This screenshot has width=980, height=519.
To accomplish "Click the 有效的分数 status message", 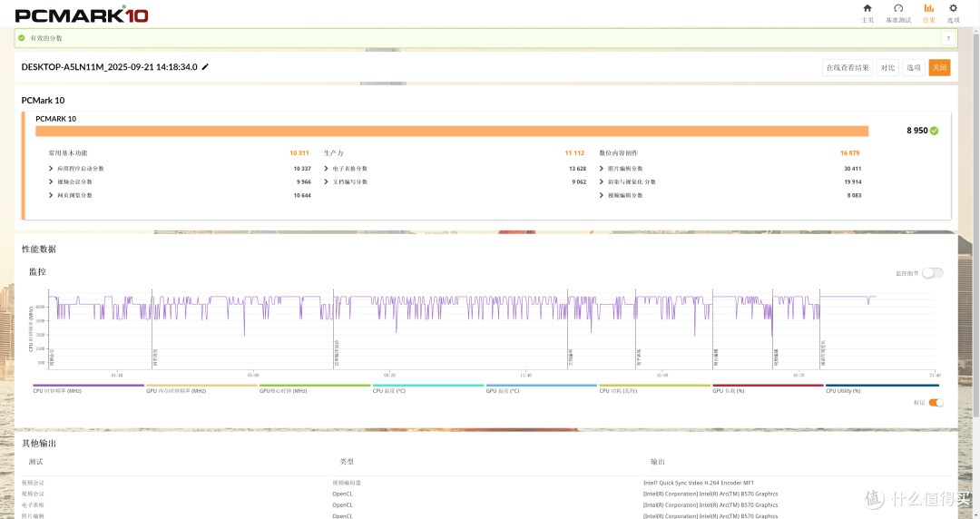I will (46, 38).
